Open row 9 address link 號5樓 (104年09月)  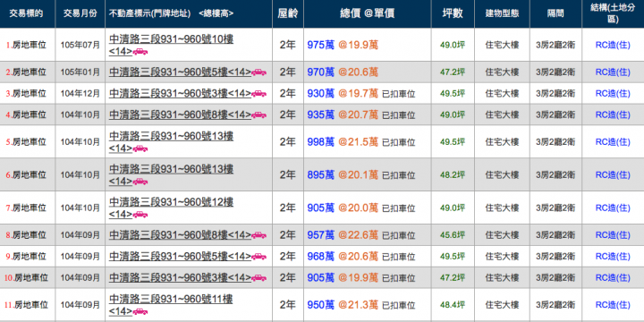click(x=180, y=257)
